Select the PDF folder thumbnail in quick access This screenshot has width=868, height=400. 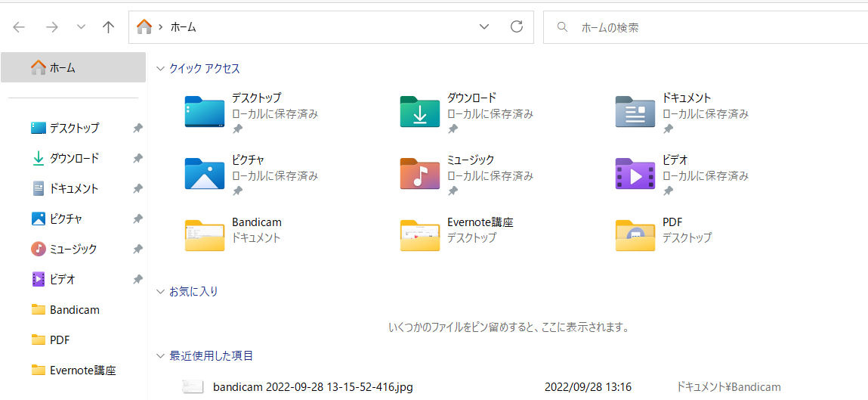(x=635, y=235)
